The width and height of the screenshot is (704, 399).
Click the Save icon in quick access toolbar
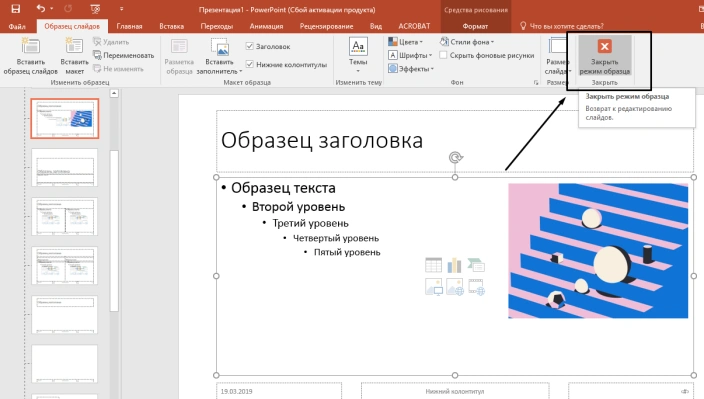point(16,9)
